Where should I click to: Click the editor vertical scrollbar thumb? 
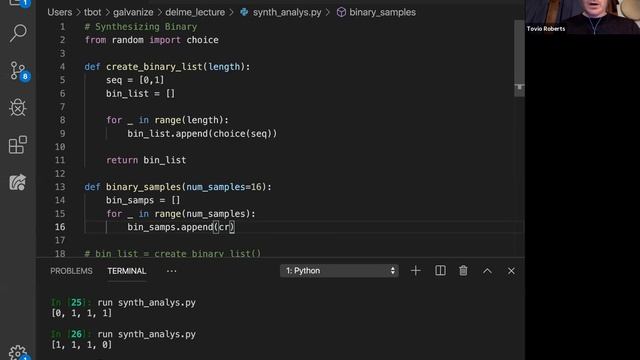point(519,58)
